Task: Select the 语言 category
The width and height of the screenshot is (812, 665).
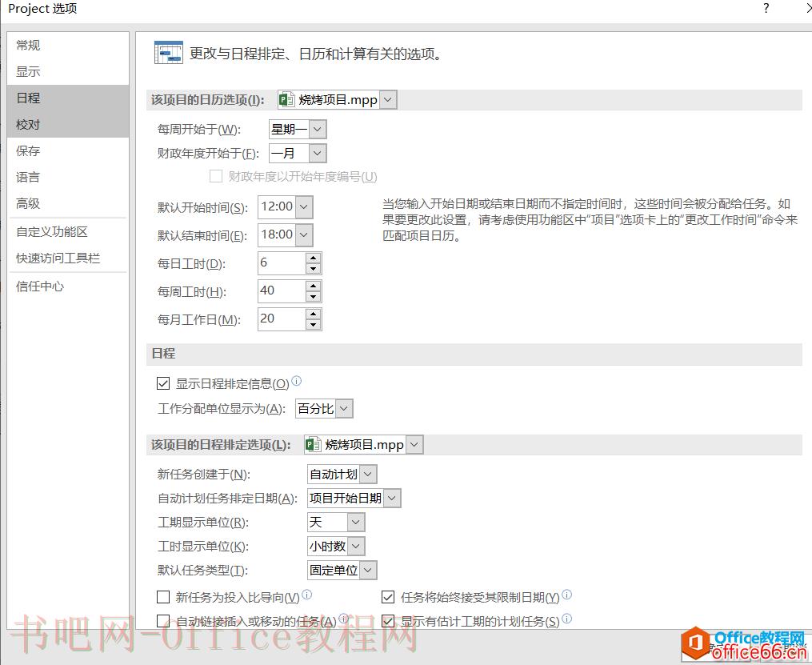Action: [68, 178]
